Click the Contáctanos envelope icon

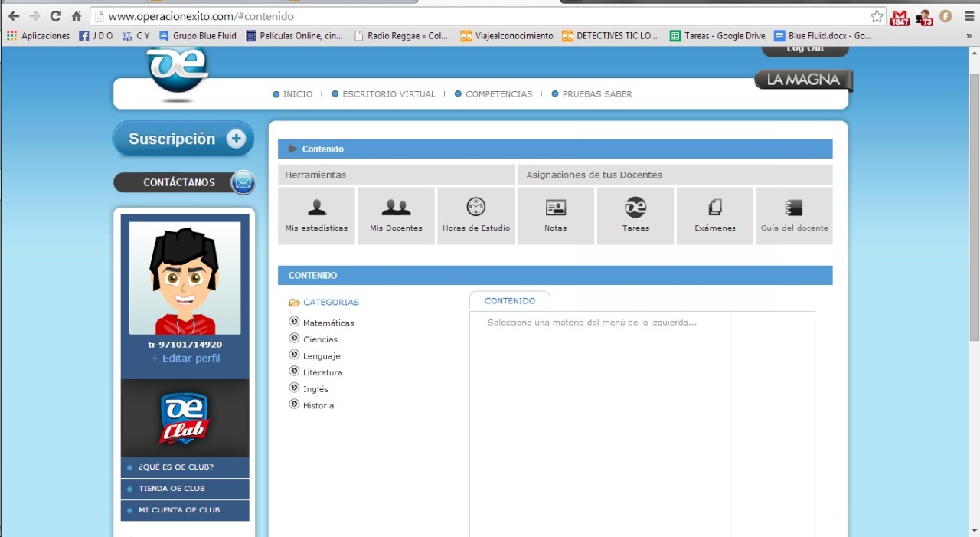pyautogui.click(x=243, y=182)
